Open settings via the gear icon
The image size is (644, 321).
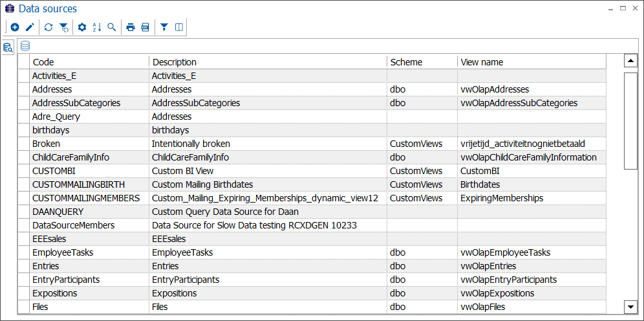click(82, 28)
